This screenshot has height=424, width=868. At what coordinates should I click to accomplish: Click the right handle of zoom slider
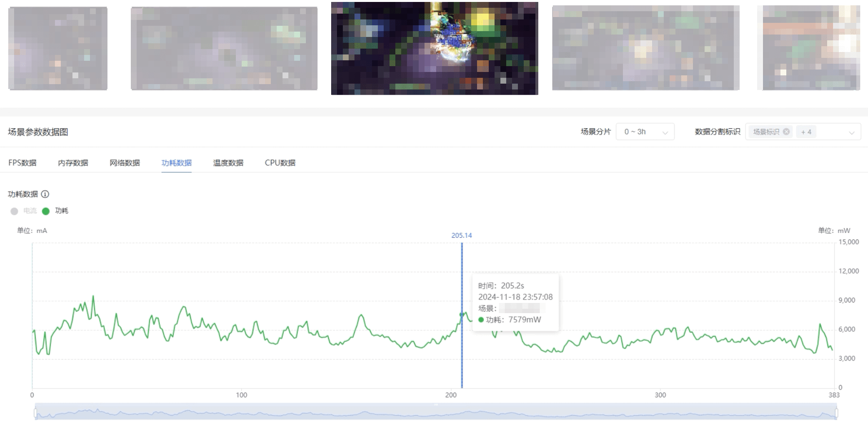(836, 413)
